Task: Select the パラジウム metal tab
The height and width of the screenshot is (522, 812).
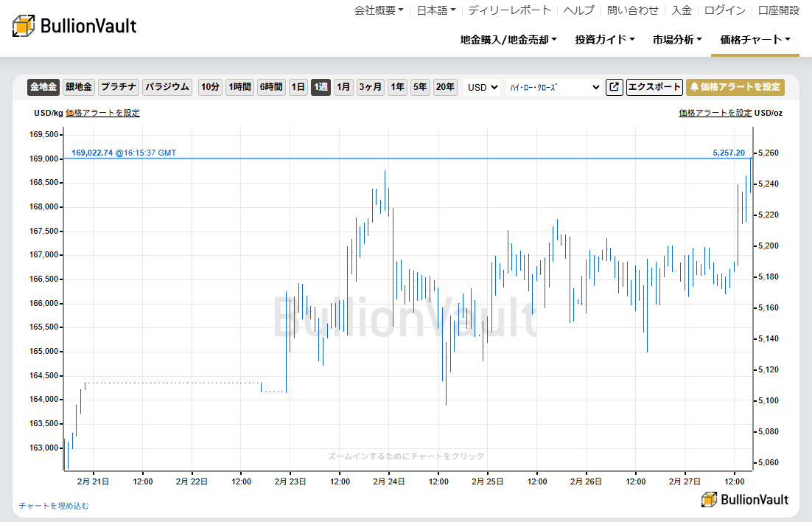Action: [167, 86]
